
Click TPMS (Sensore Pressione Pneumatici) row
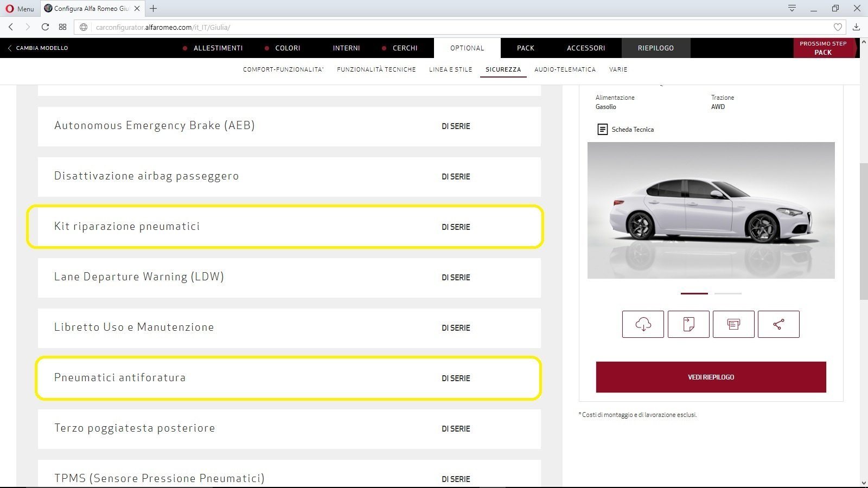pos(289,473)
